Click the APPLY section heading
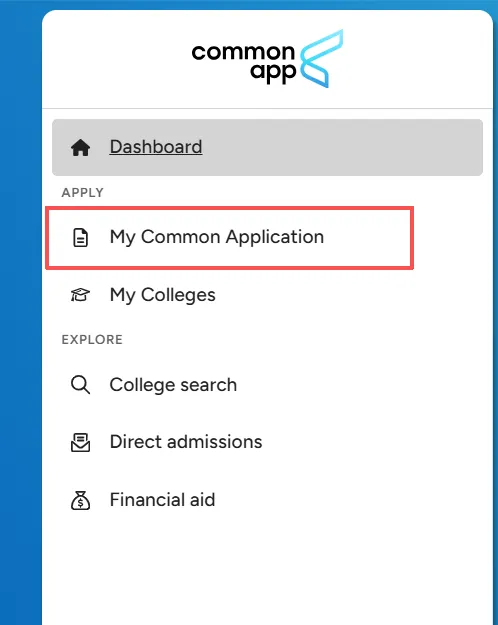The width and height of the screenshot is (498, 625). coord(83,193)
